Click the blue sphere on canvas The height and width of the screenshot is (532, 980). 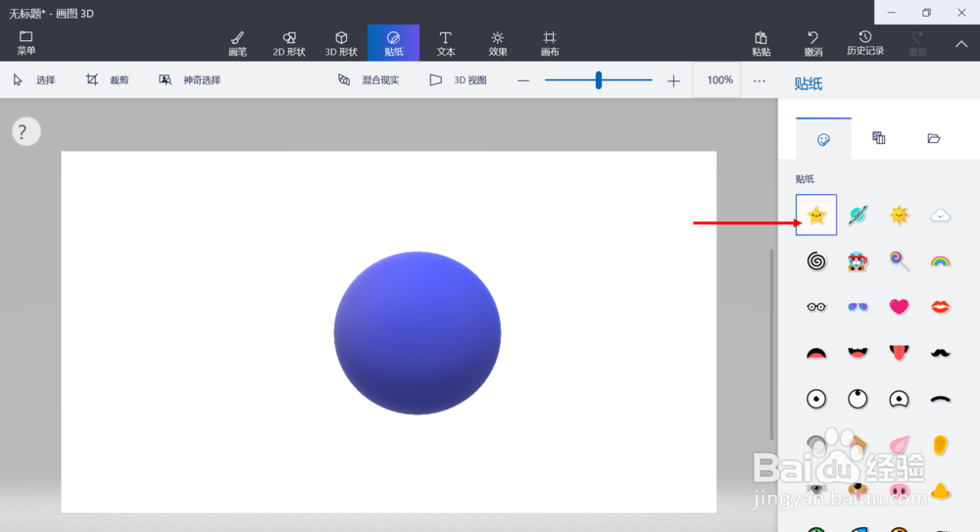pyautogui.click(x=416, y=332)
